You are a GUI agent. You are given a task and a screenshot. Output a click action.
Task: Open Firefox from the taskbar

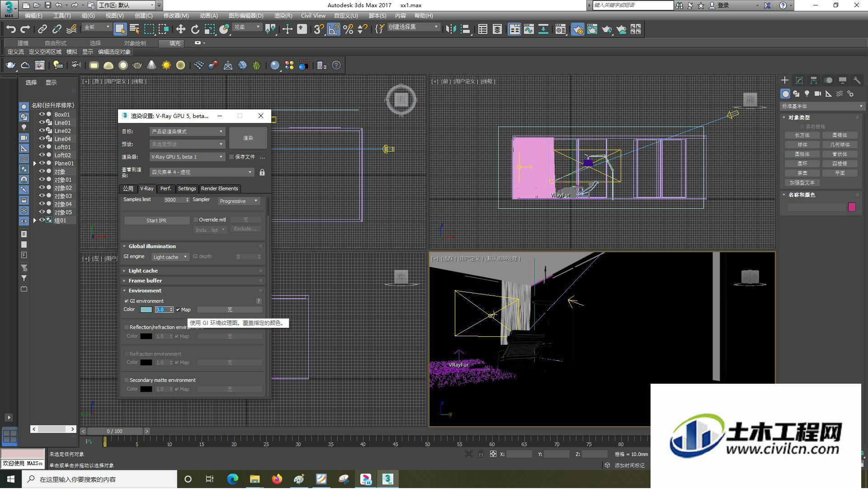click(277, 479)
